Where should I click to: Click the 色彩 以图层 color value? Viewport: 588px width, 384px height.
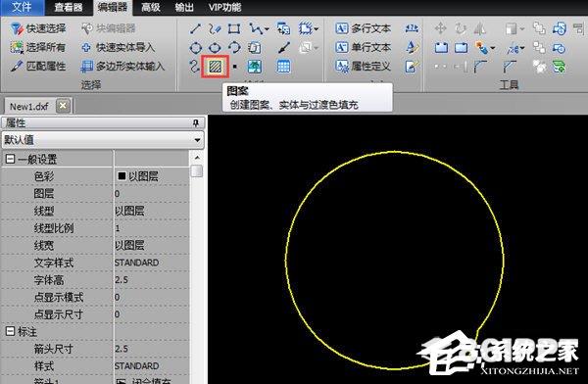[x=151, y=176]
